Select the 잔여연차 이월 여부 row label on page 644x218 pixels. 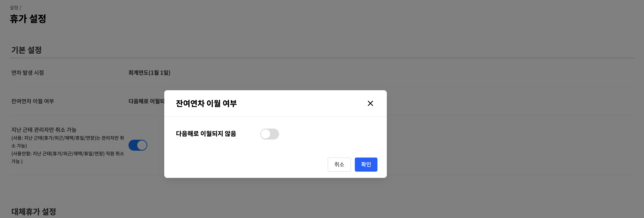click(x=32, y=101)
